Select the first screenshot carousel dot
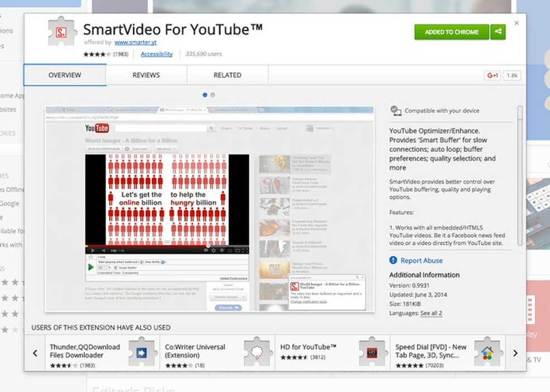 [205, 95]
